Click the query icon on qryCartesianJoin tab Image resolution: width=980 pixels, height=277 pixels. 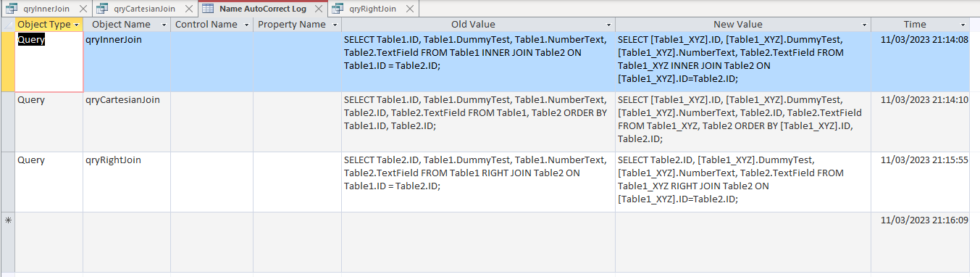pyautogui.click(x=102, y=9)
